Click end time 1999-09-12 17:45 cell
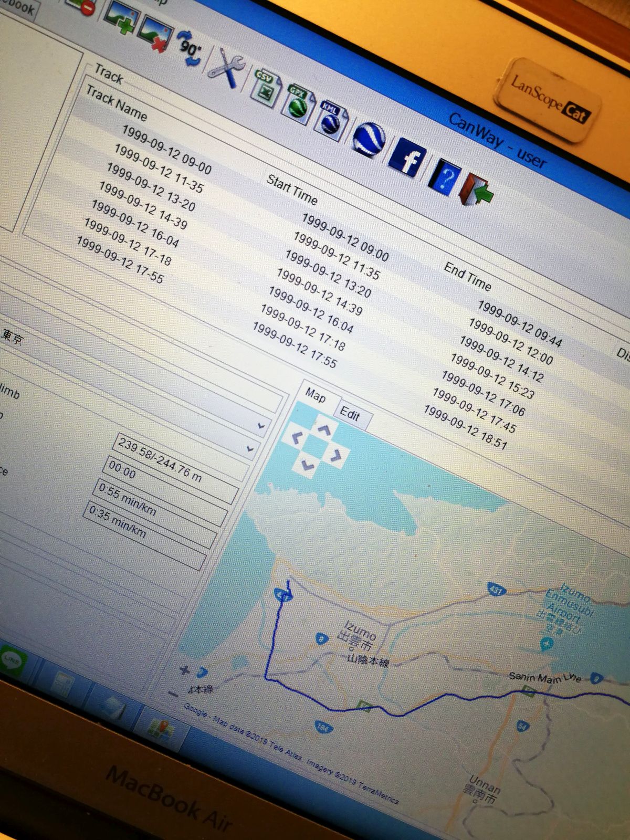The image size is (630, 840). point(474,411)
